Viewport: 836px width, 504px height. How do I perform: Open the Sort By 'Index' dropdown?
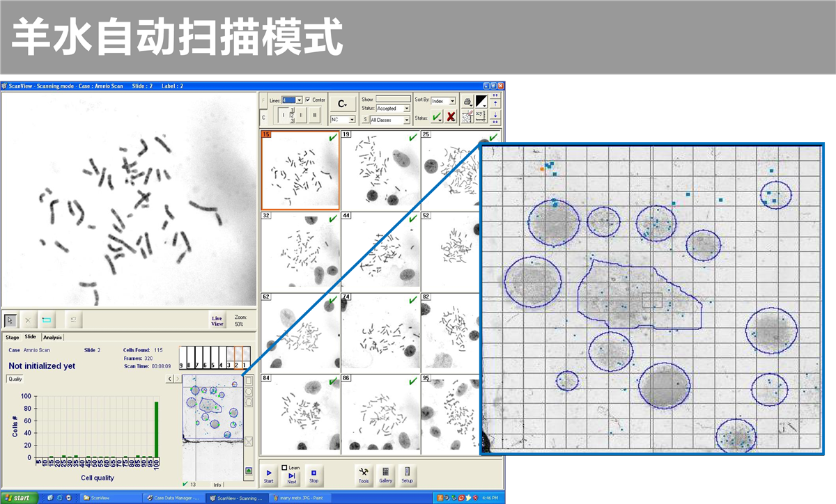(453, 101)
